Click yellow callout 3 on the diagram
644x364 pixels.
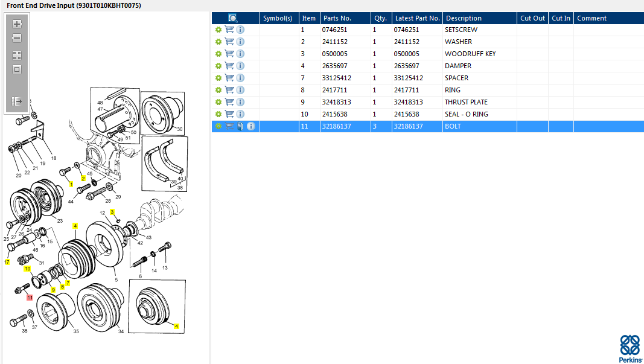(112, 212)
